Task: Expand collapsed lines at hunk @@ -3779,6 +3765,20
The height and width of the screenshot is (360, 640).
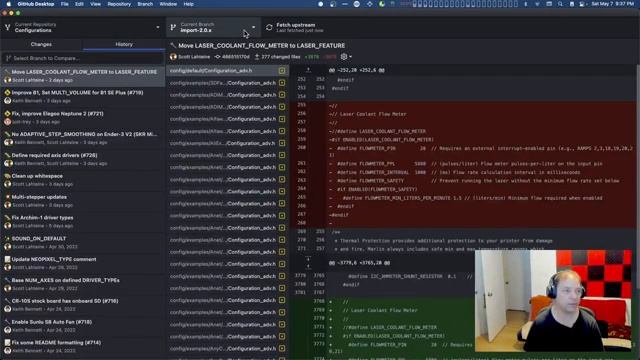Action: click(x=308, y=262)
